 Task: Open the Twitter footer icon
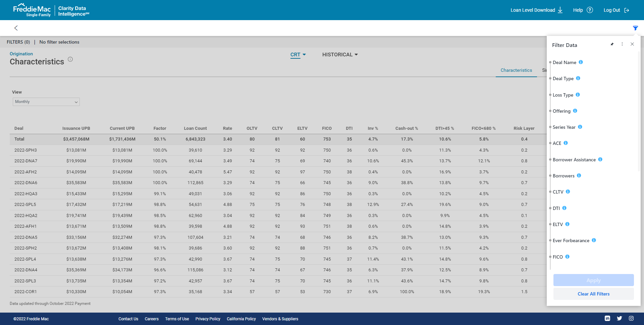(619, 318)
